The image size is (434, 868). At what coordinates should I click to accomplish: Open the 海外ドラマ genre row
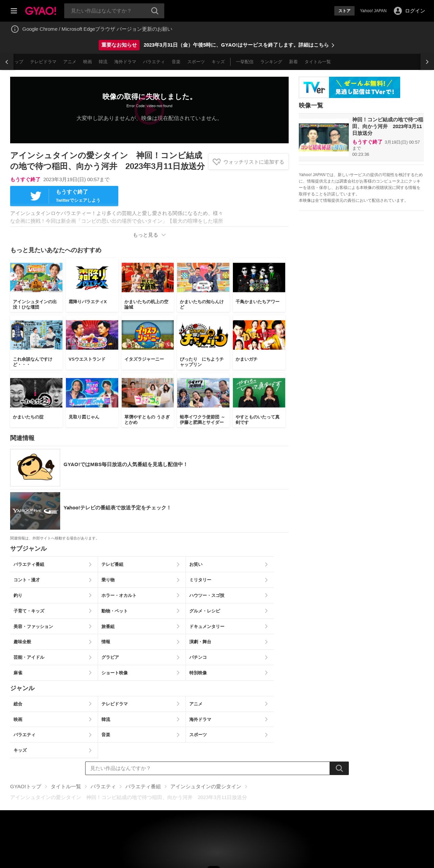pyautogui.click(x=230, y=719)
